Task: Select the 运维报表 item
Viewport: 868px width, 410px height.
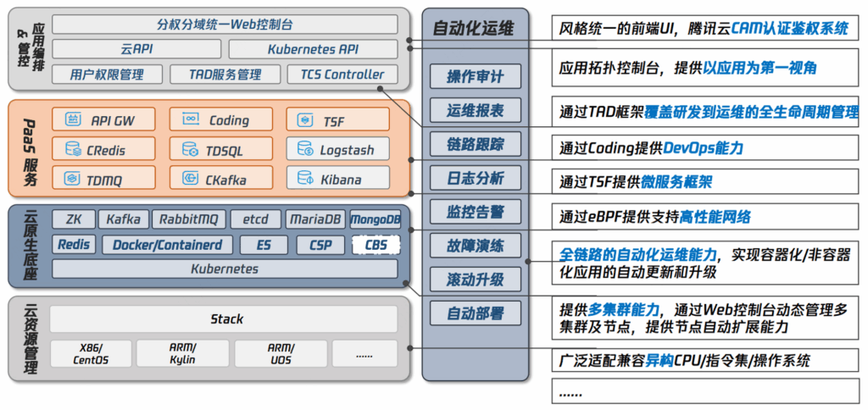Action: point(476,110)
